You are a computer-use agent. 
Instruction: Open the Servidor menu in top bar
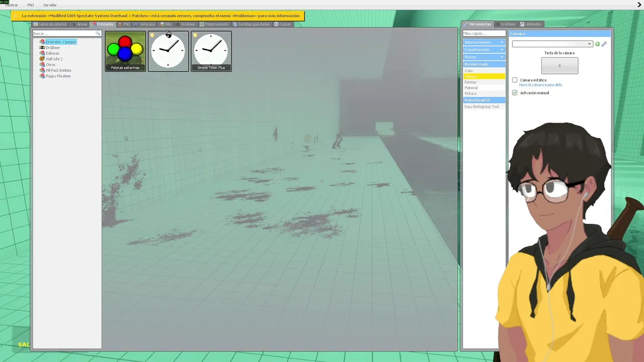pos(50,5)
